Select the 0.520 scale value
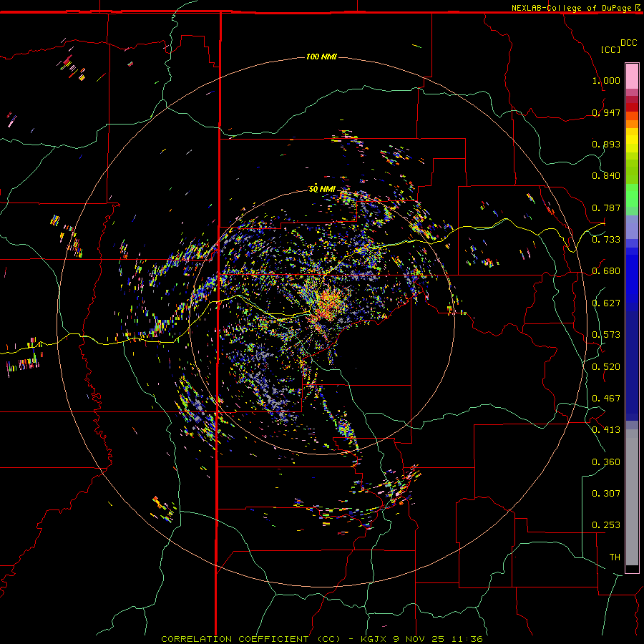Viewport: 644px width, 644px height. pos(606,367)
